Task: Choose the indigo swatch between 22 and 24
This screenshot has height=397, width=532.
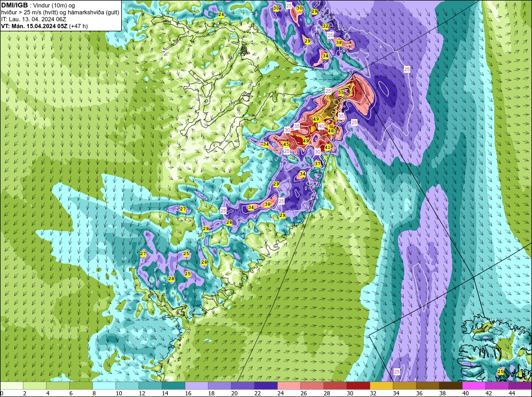Action: point(265,385)
